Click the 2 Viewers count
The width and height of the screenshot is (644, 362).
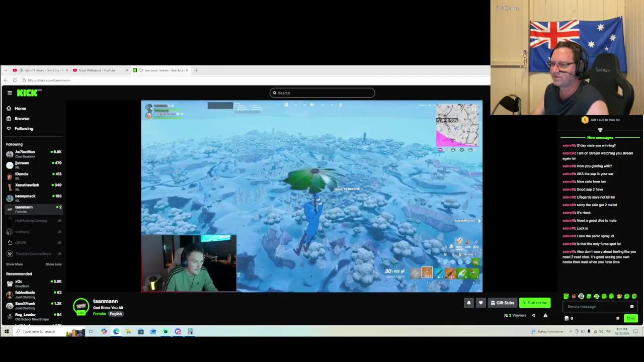coord(515,316)
